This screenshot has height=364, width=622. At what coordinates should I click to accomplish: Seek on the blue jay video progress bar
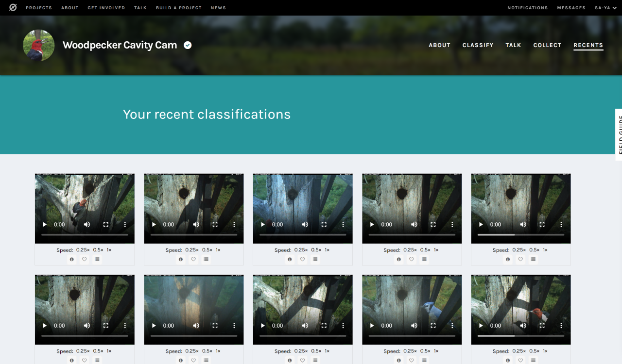[412, 336]
